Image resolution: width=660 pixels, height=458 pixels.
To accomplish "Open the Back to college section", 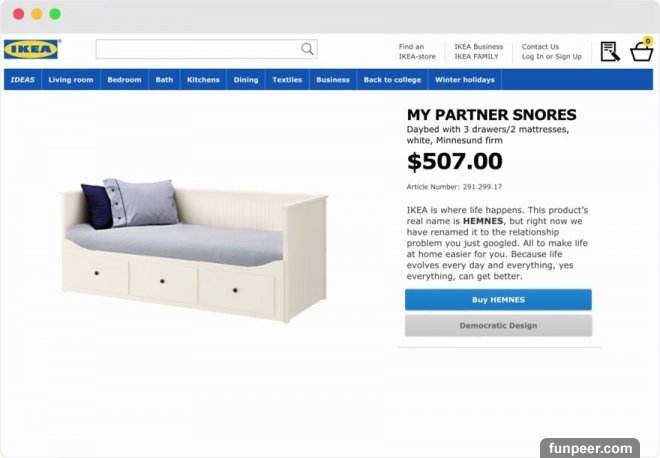I will (392, 80).
